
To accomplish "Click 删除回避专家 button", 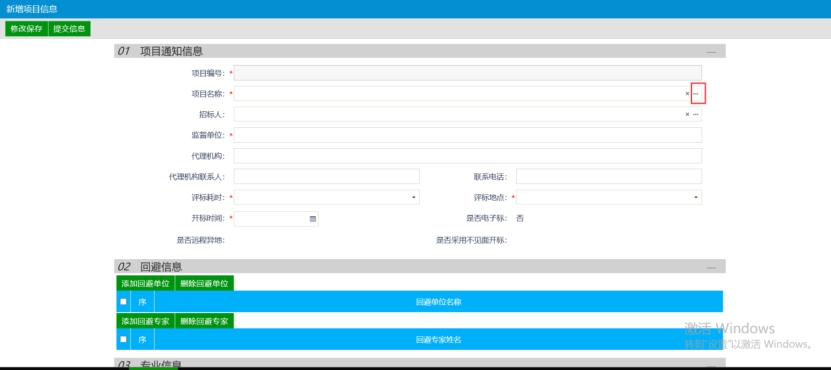I will (204, 321).
